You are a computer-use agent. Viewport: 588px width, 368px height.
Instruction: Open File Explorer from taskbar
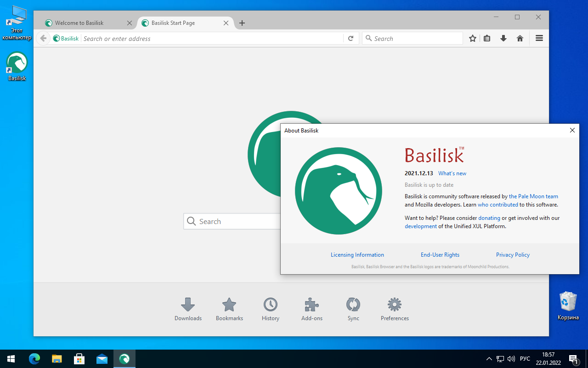click(x=57, y=359)
